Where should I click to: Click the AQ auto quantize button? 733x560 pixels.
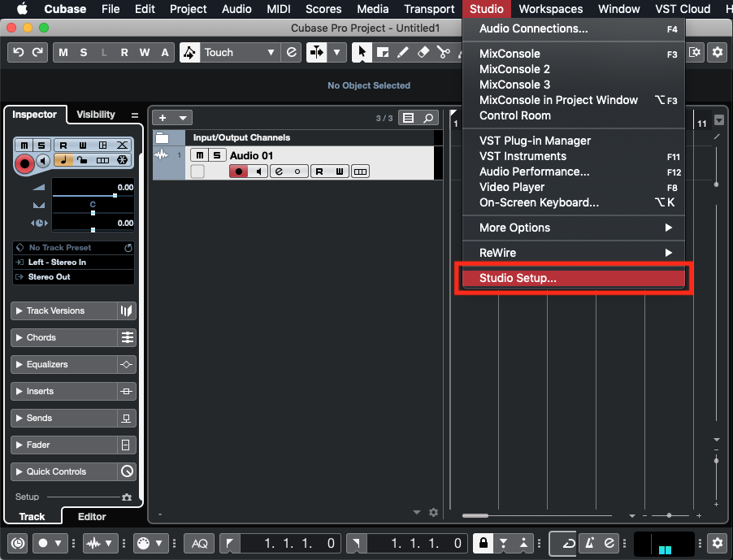pyautogui.click(x=200, y=543)
